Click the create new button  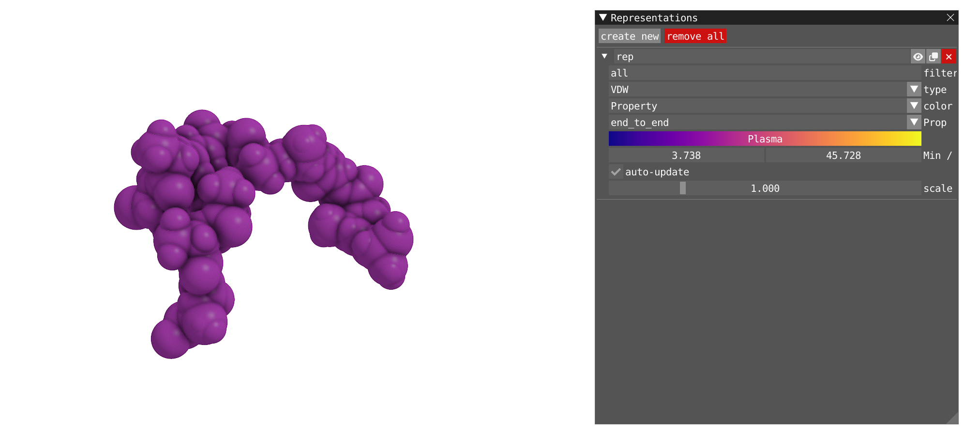(x=630, y=36)
